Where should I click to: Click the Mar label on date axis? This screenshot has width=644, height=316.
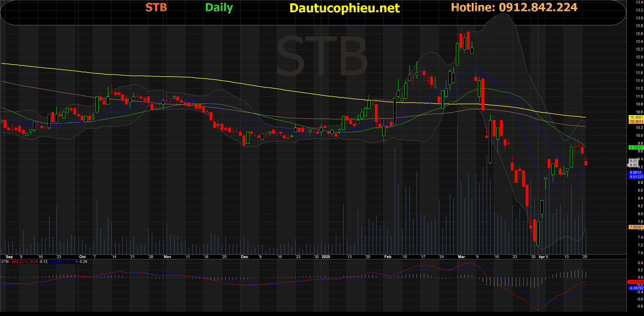pyautogui.click(x=461, y=257)
